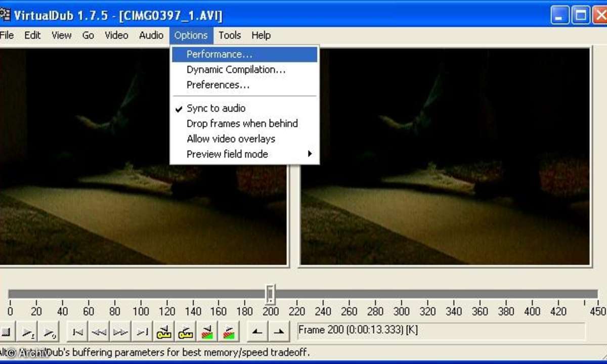Set the selection start with Mark In
The width and height of the screenshot is (607, 364).
click(257, 332)
